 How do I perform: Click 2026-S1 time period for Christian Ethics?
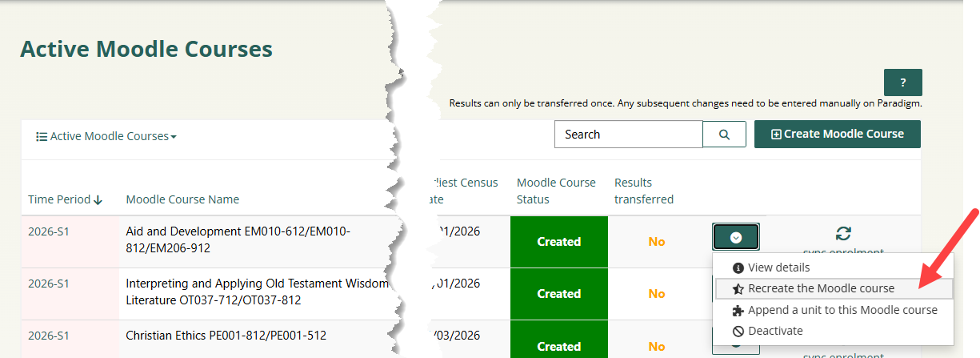pyautogui.click(x=49, y=336)
